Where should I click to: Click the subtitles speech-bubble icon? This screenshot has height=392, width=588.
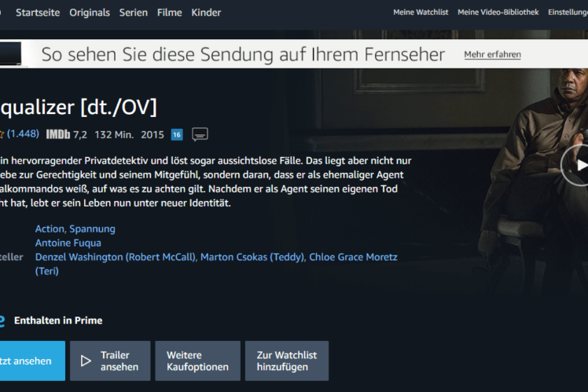point(200,134)
